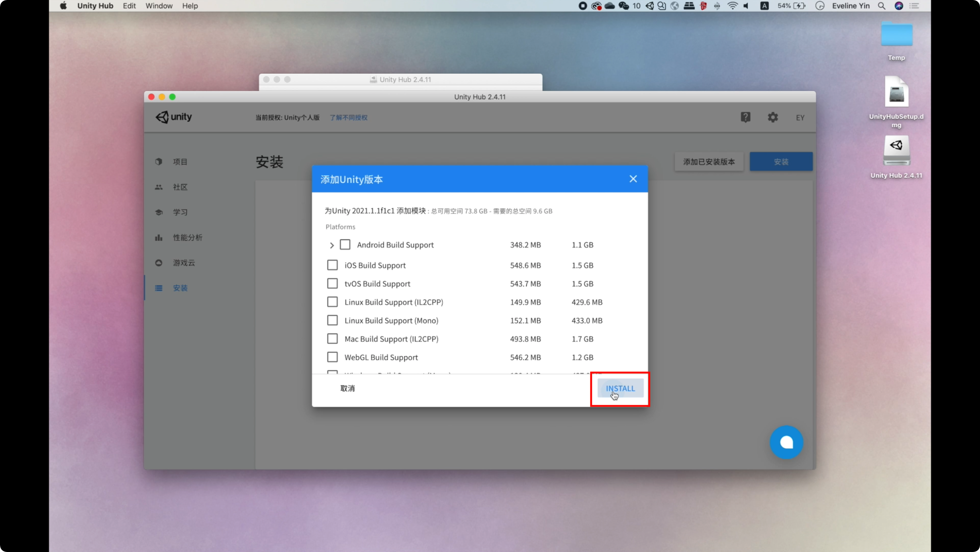Open settings with the gear icon
The width and height of the screenshot is (980, 552).
point(773,117)
